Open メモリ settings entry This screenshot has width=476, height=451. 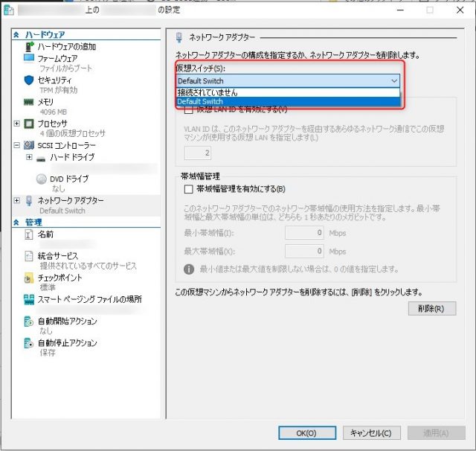point(45,102)
